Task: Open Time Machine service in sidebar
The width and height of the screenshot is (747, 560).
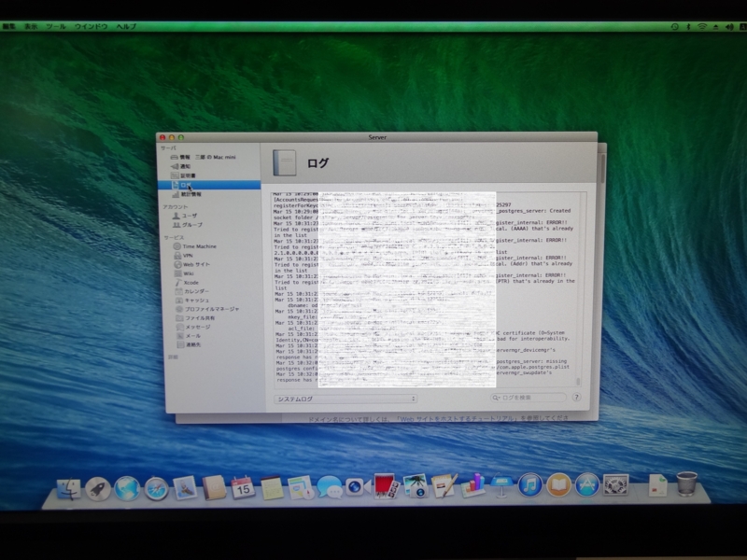Action: coord(195,246)
